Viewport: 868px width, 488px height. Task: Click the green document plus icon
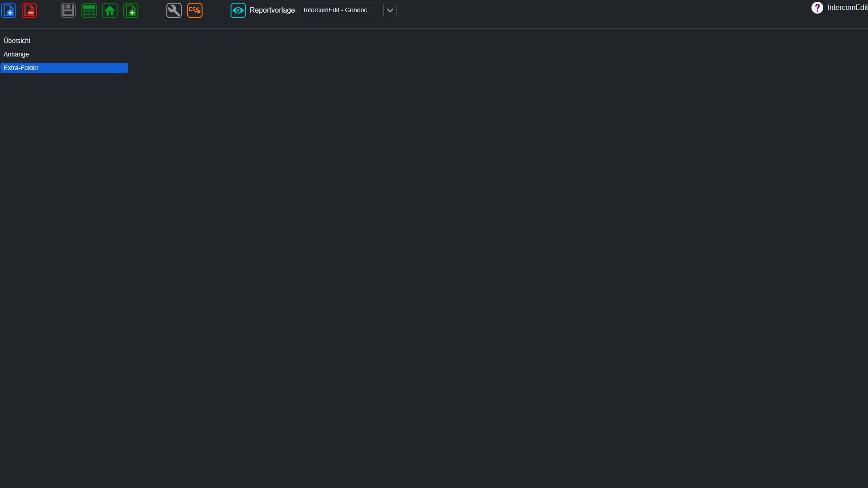coord(131,10)
